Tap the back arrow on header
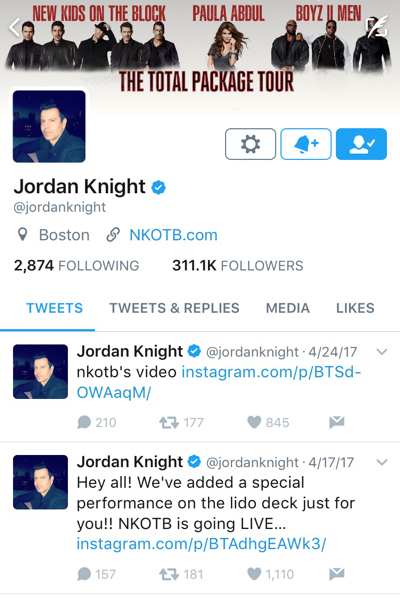Screen dimensions: 400x598 14,27
